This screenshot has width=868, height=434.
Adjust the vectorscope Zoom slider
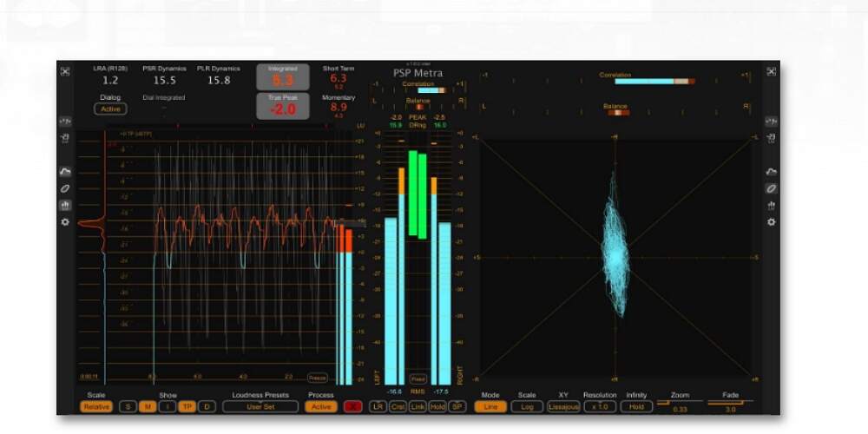(x=680, y=403)
